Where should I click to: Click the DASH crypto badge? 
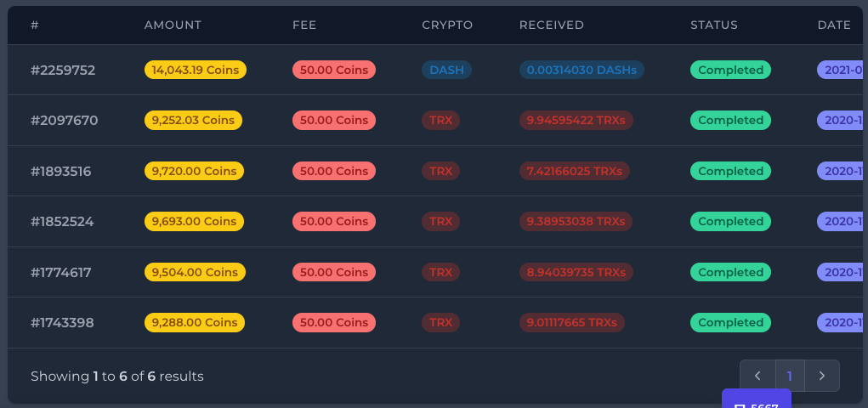pos(446,70)
